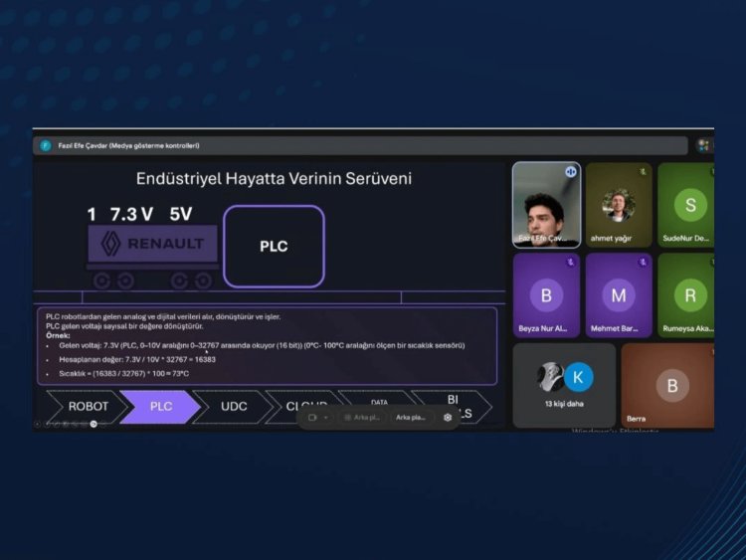Select the highlighted PLC step arrow

tap(160, 407)
